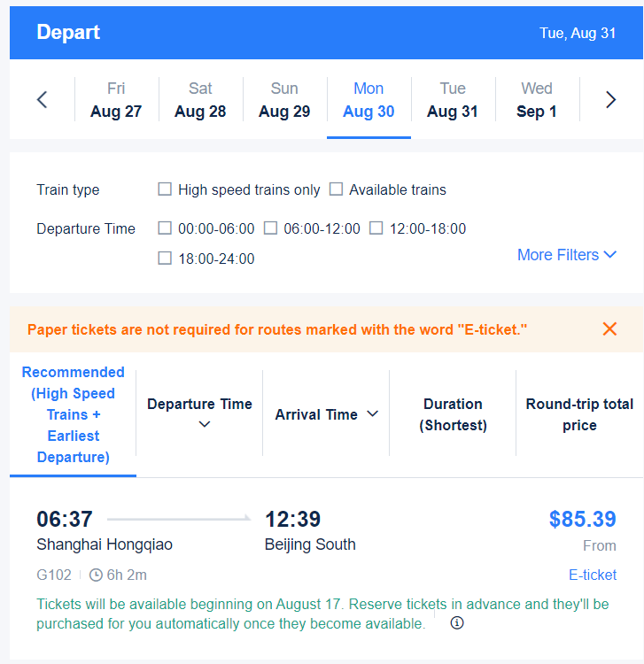Tick the 00:00-06:00 departure time box

(x=165, y=228)
